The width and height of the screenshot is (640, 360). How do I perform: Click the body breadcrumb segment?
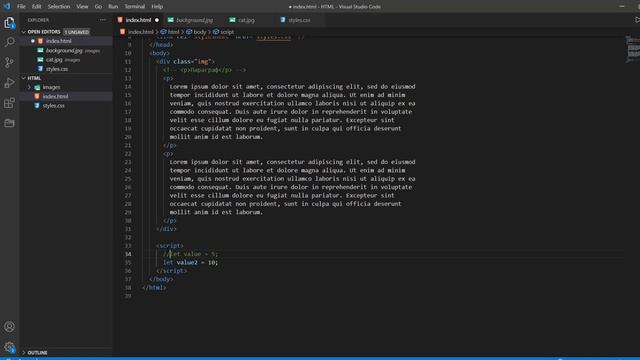click(196, 32)
